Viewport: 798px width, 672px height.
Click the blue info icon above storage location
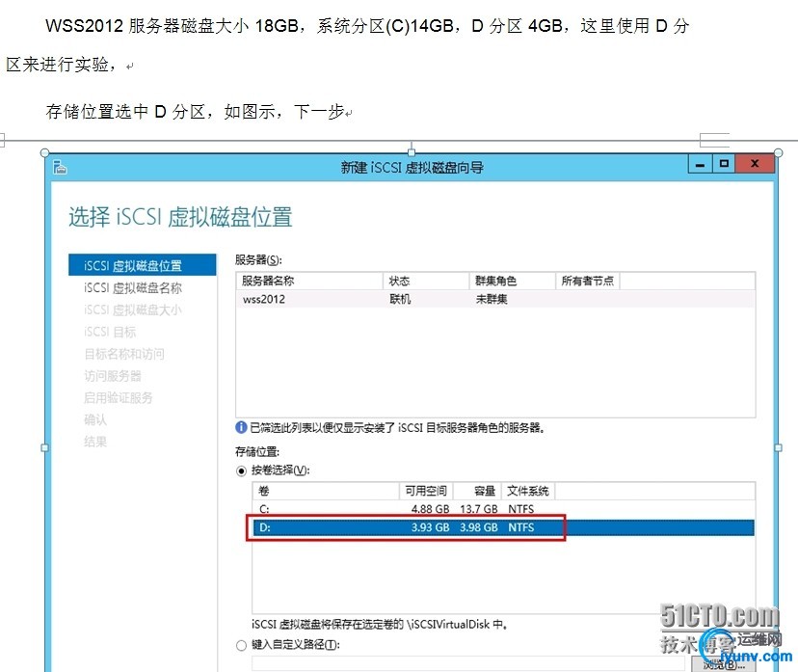click(x=241, y=427)
